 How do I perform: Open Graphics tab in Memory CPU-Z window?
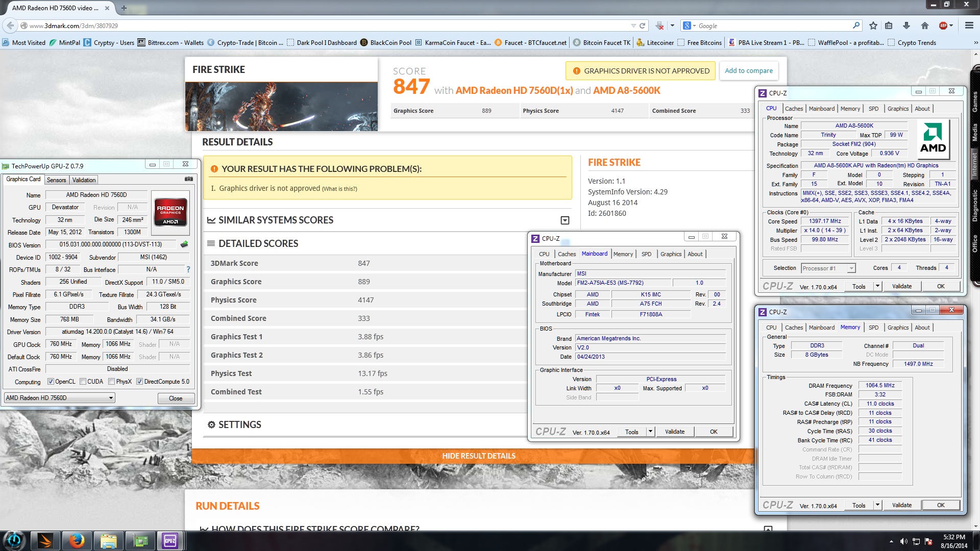click(898, 328)
